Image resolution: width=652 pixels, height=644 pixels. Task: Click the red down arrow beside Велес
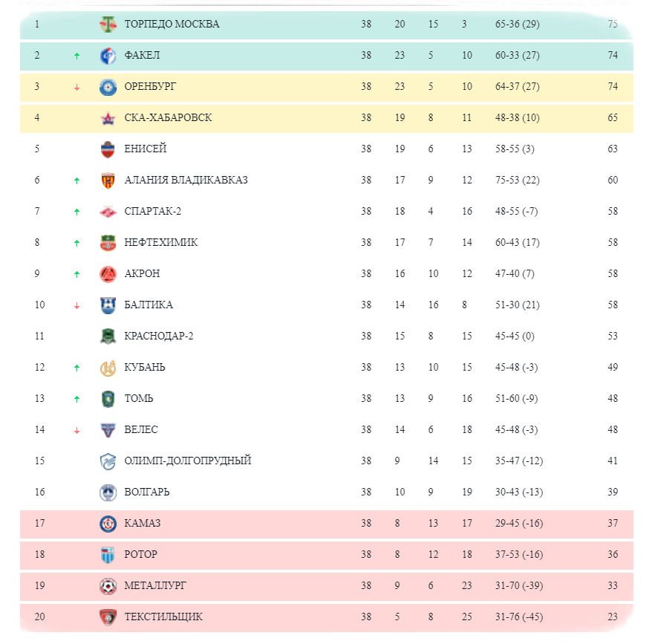[76, 430]
